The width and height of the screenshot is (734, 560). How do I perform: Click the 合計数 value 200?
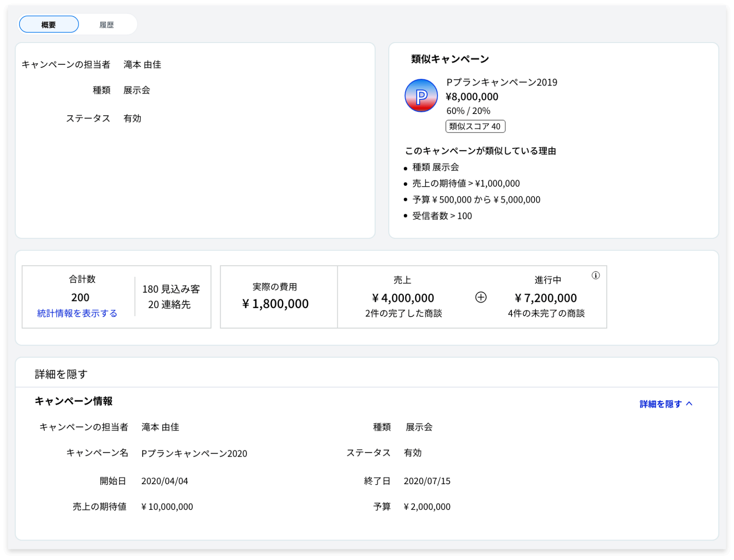pyautogui.click(x=80, y=298)
